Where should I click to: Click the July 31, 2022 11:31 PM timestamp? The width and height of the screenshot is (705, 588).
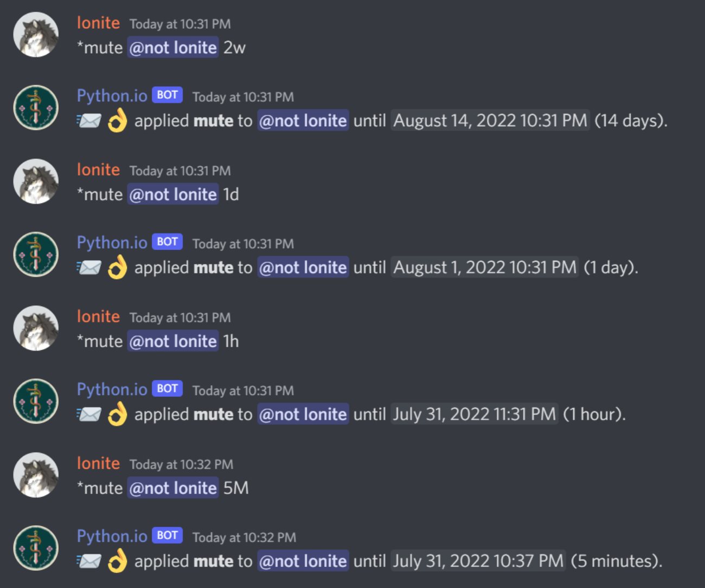point(474,414)
